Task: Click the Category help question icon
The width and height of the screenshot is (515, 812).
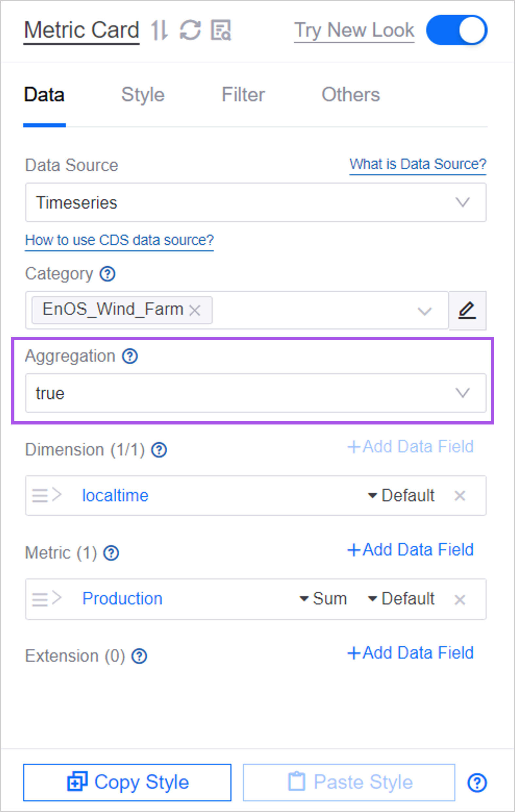Action: pyautogui.click(x=108, y=274)
